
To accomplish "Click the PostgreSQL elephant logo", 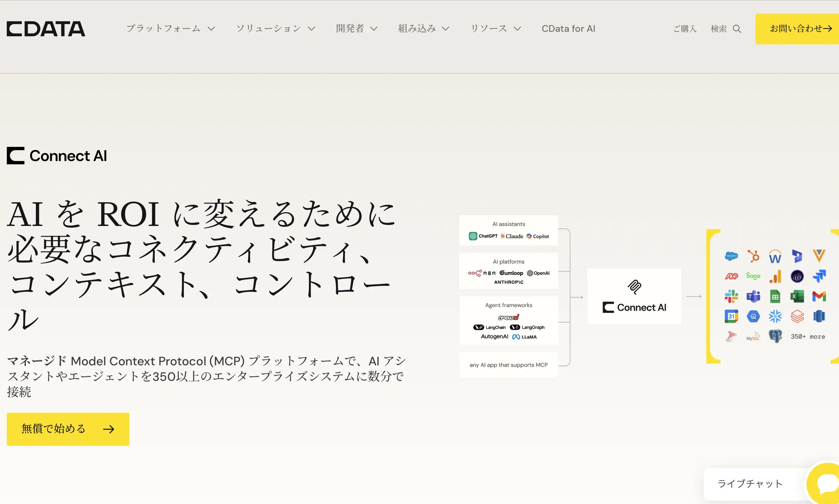I will click(x=775, y=336).
